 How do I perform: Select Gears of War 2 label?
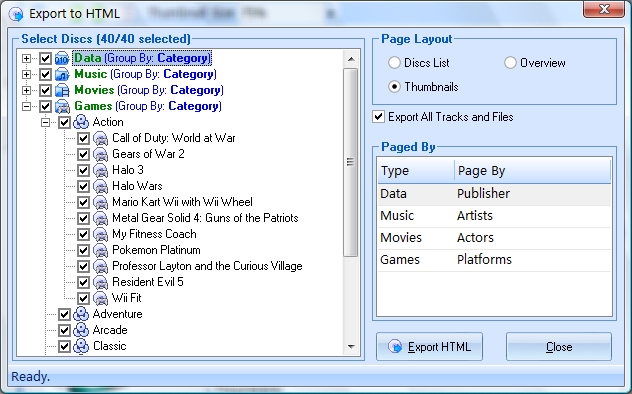coord(148,154)
